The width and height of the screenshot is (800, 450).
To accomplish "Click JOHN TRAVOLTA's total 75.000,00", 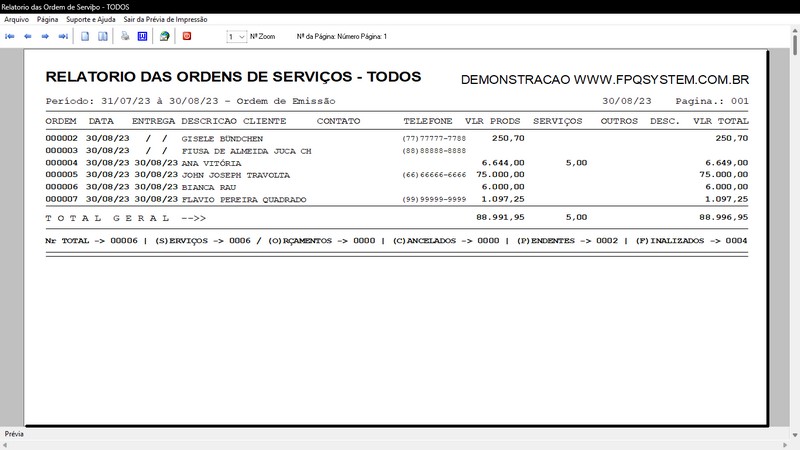I will click(x=723, y=174).
